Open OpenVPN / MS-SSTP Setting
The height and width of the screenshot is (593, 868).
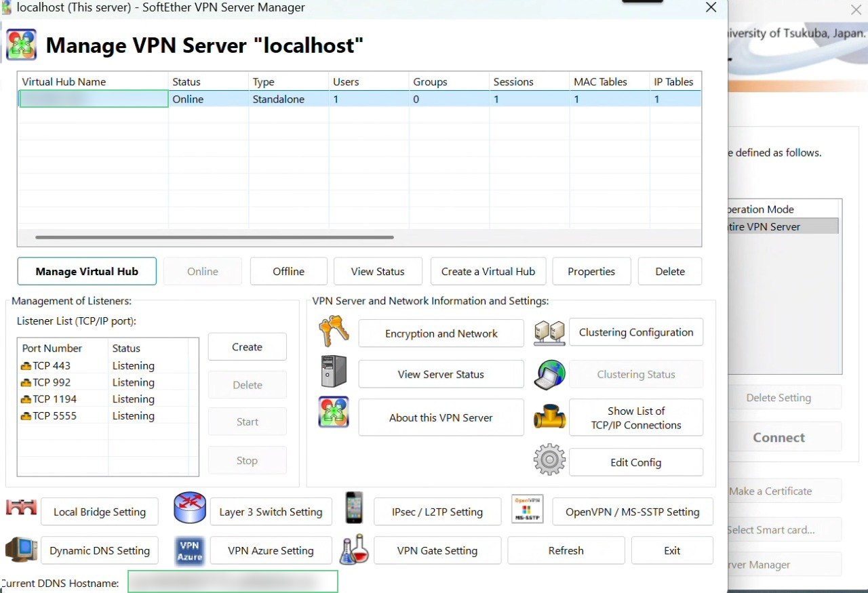point(633,512)
